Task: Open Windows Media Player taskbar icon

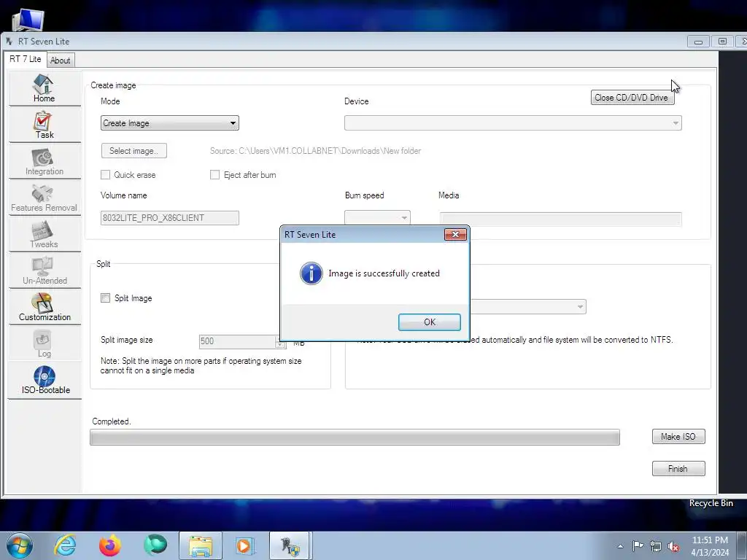Action: (x=245, y=545)
